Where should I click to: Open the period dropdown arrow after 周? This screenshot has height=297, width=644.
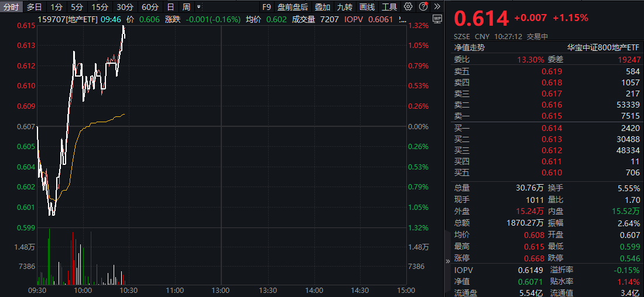(x=199, y=7)
